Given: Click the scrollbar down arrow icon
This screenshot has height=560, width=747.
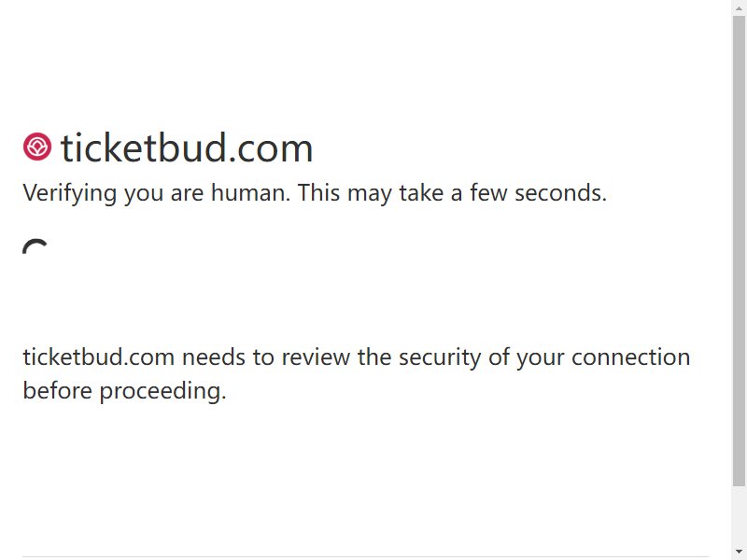Looking at the screenshot, I should pyautogui.click(x=739, y=552).
